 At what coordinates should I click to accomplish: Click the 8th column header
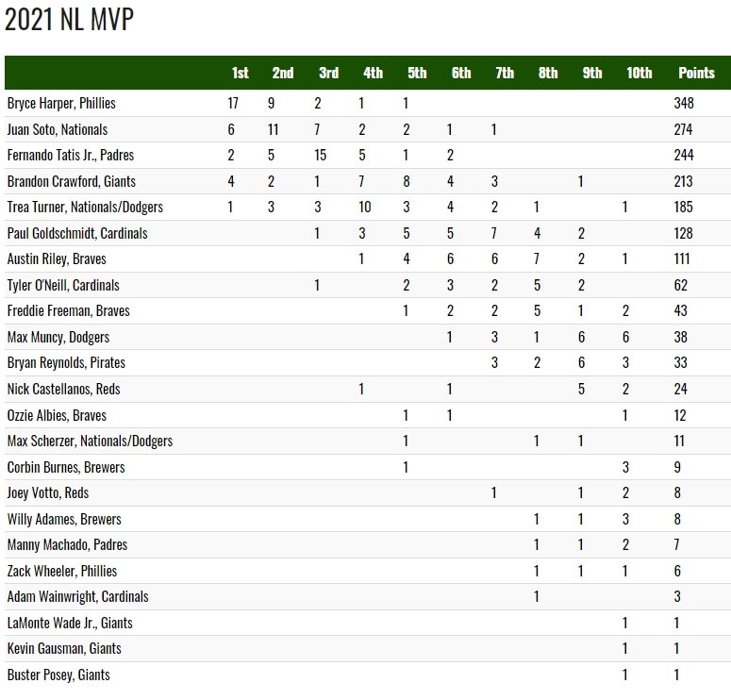pos(548,73)
